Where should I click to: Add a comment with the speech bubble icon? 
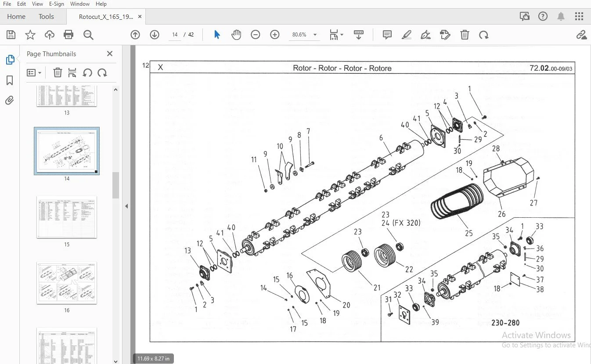pyautogui.click(x=387, y=35)
